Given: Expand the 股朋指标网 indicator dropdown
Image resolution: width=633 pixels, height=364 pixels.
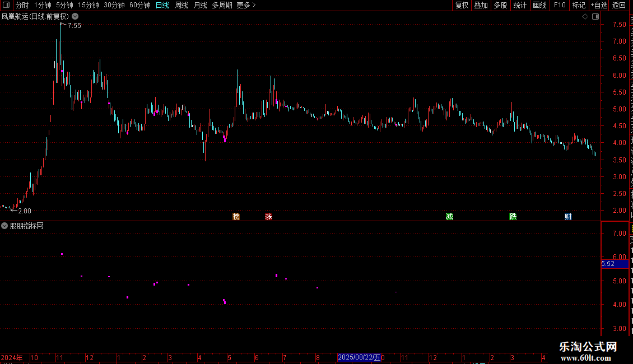Looking at the screenshot, I should 4,226.
